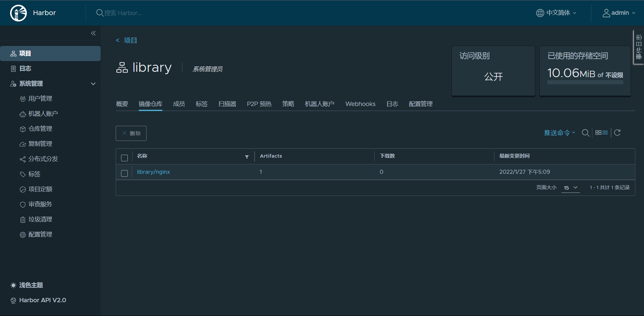The width and height of the screenshot is (644, 316).
Task: Open the 策略 tab
Action: 288,104
